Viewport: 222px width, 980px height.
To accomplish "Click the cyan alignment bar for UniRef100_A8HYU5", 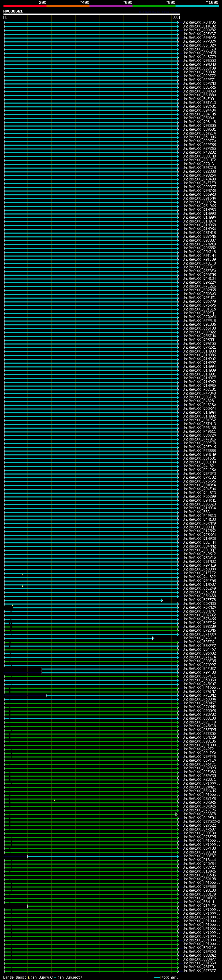I will (91, 23).
